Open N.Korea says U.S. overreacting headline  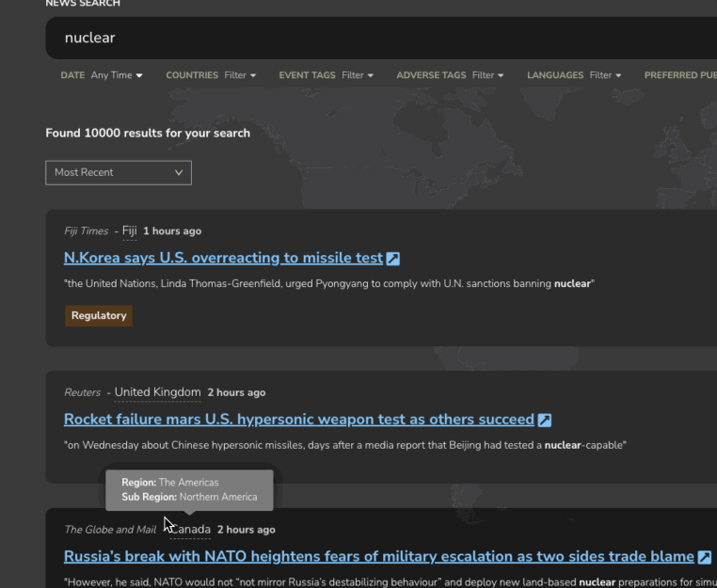(x=223, y=258)
